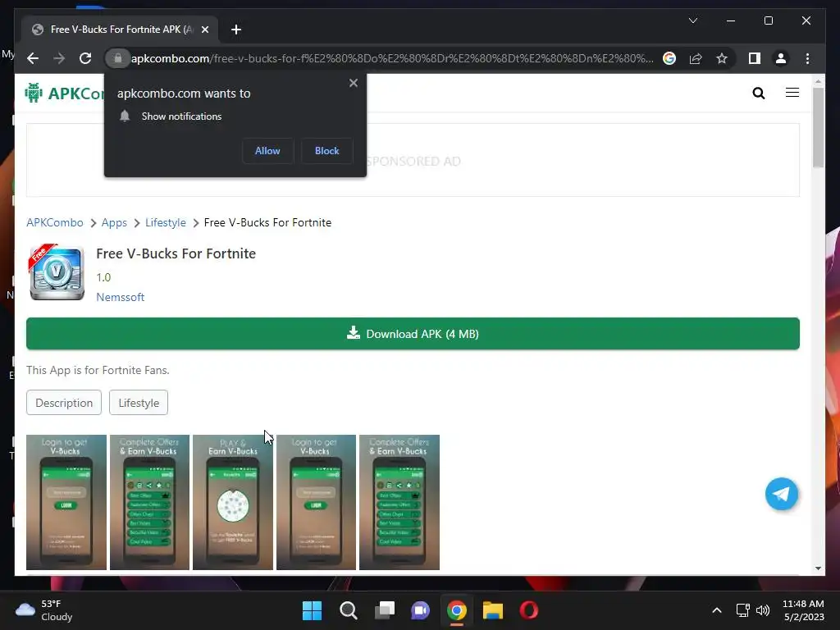Open the Chat app on taskbar
This screenshot has height=630, width=840.
coord(421,610)
